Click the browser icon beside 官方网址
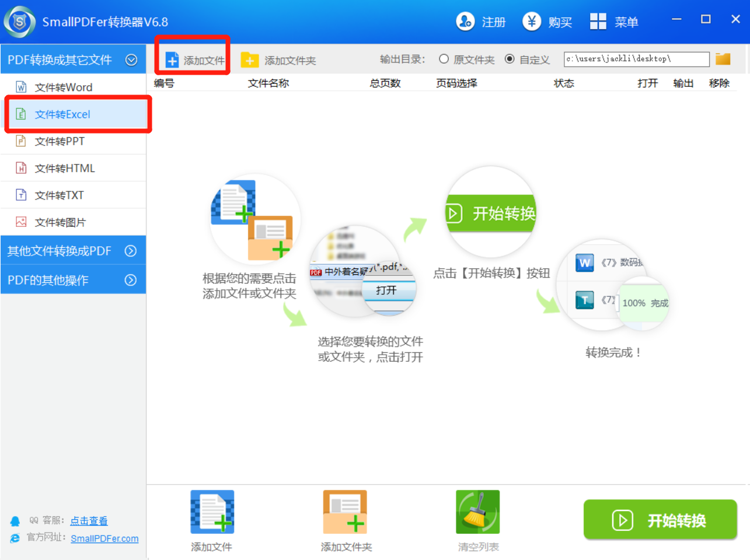 point(15,538)
